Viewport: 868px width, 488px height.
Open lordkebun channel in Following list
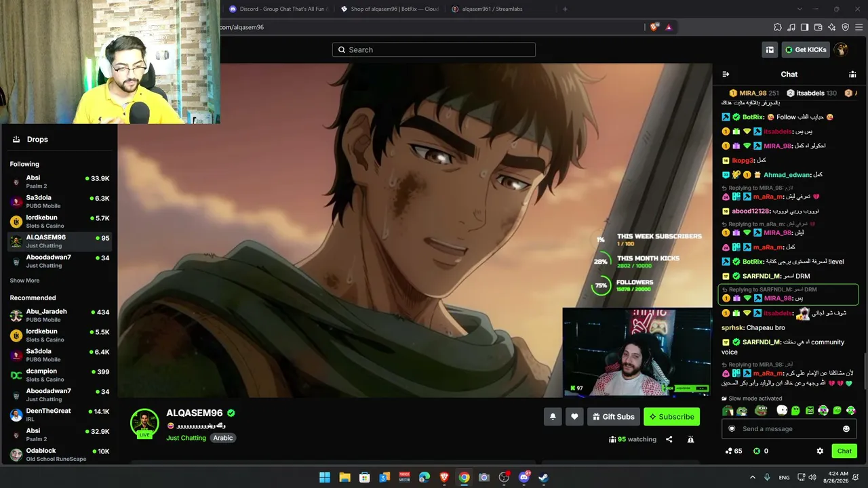click(x=60, y=222)
